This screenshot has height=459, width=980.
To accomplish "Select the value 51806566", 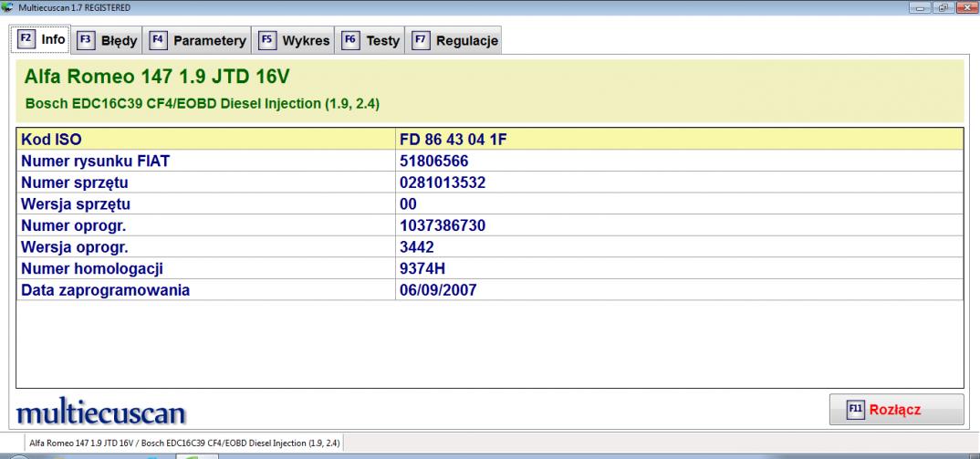I will click(434, 162).
